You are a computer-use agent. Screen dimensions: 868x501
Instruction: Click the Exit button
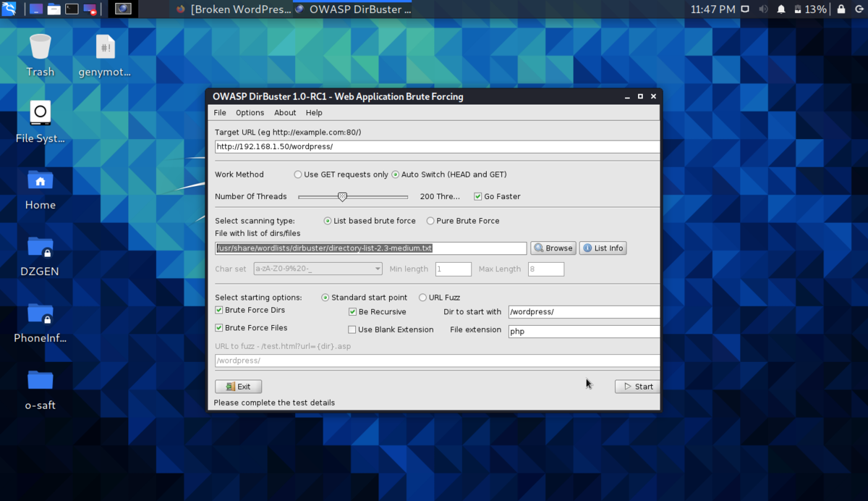coord(238,387)
